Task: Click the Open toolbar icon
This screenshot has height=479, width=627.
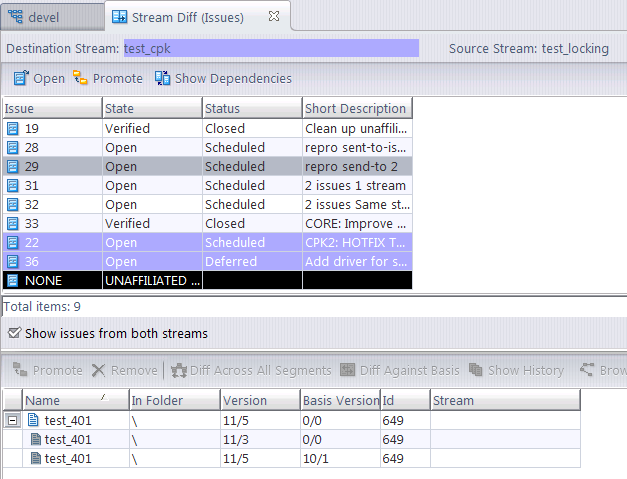Action: pos(21,78)
